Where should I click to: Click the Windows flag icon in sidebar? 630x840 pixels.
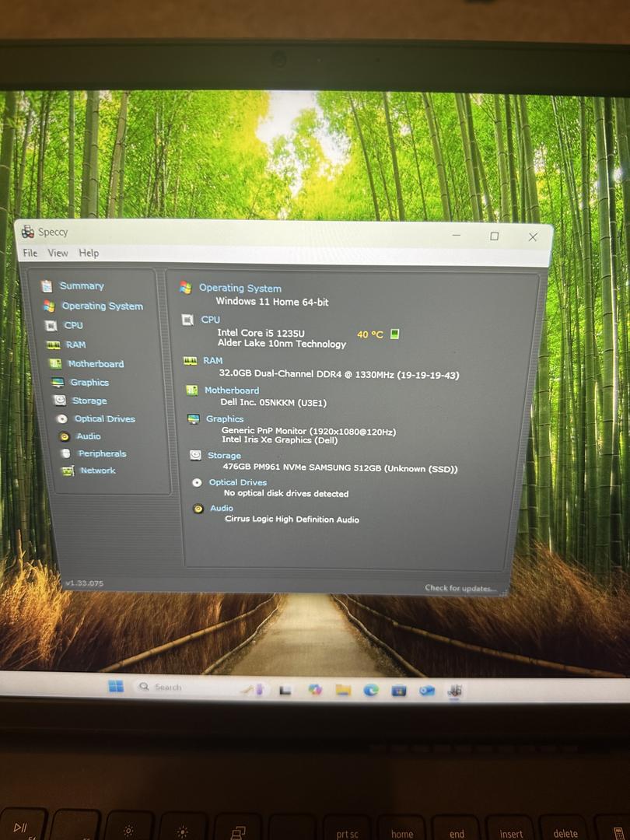tap(49, 306)
